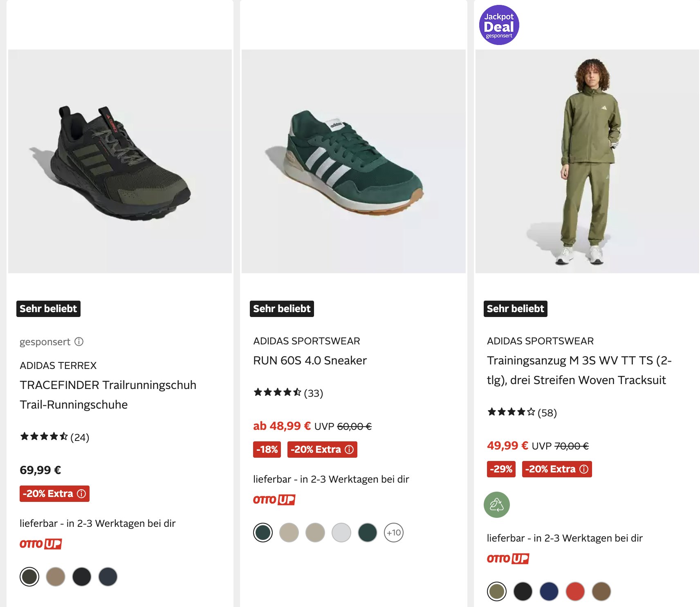Image resolution: width=700 pixels, height=607 pixels.
Task: Click the Jackpot Deal badge
Action: [499, 25]
